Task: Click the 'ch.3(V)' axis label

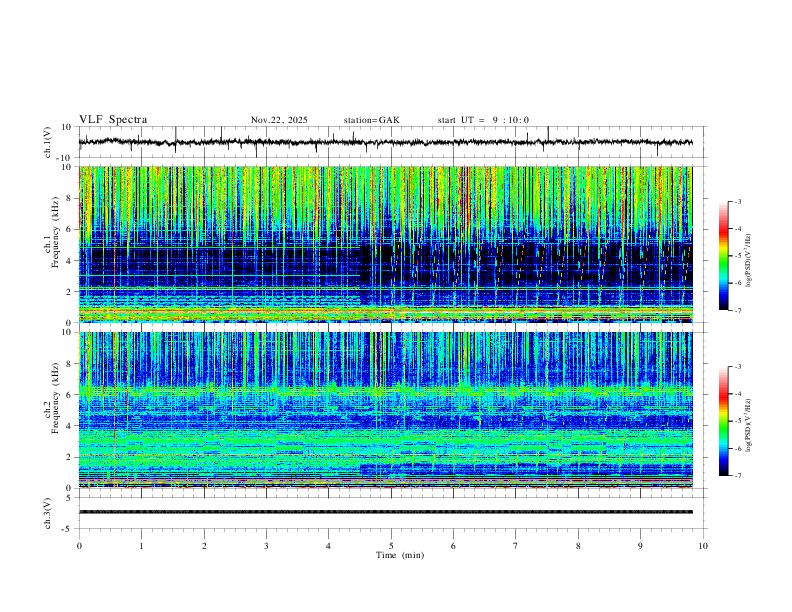Action: point(47,514)
